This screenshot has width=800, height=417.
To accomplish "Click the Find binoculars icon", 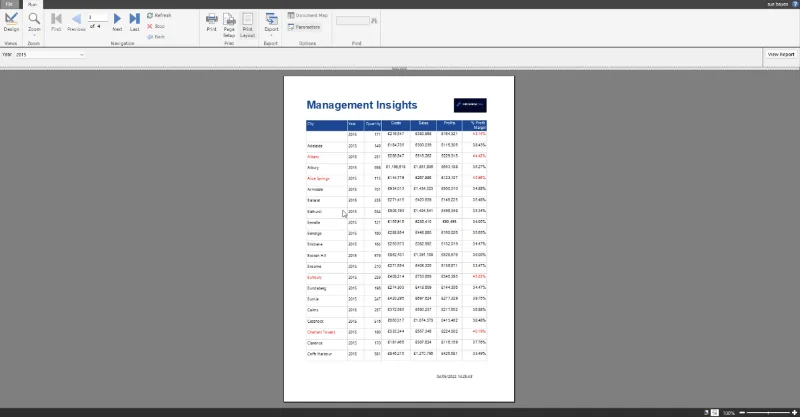I will point(374,21).
